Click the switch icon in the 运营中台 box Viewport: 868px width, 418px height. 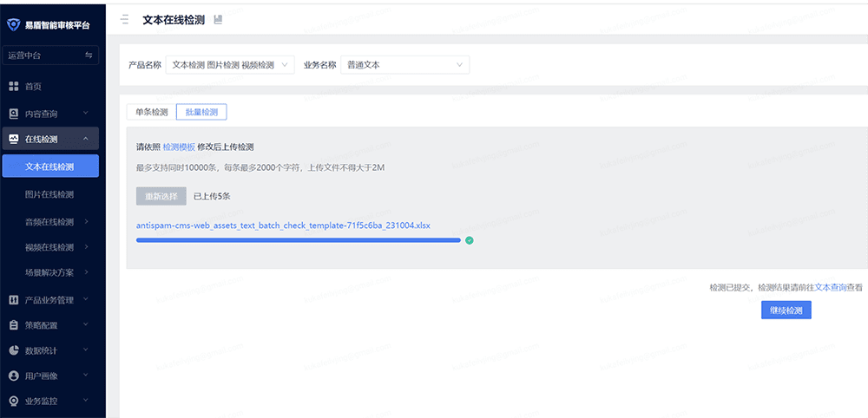89,56
